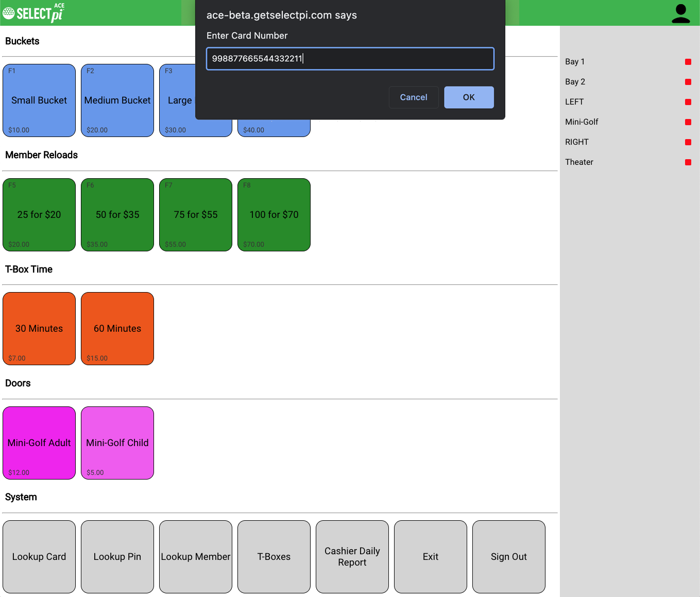This screenshot has height=597, width=700.
Task: Select the 100 for $70 member reload
Action: pyautogui.click(x=274, y=215)
